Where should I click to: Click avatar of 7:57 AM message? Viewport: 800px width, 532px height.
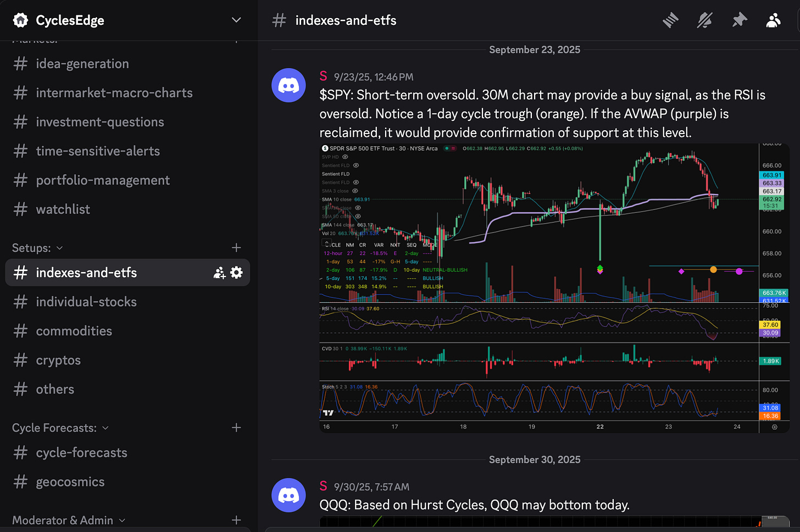[x=288, y=495]
